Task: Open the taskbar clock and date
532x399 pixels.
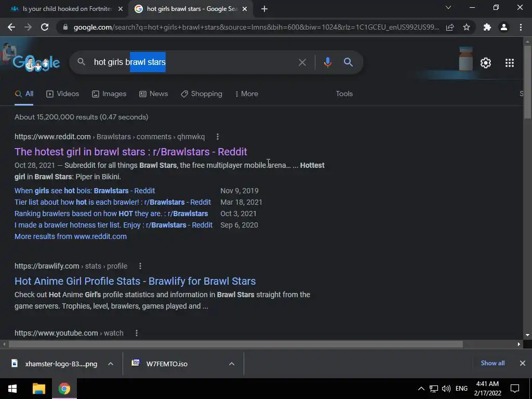Action: (487, 389)
